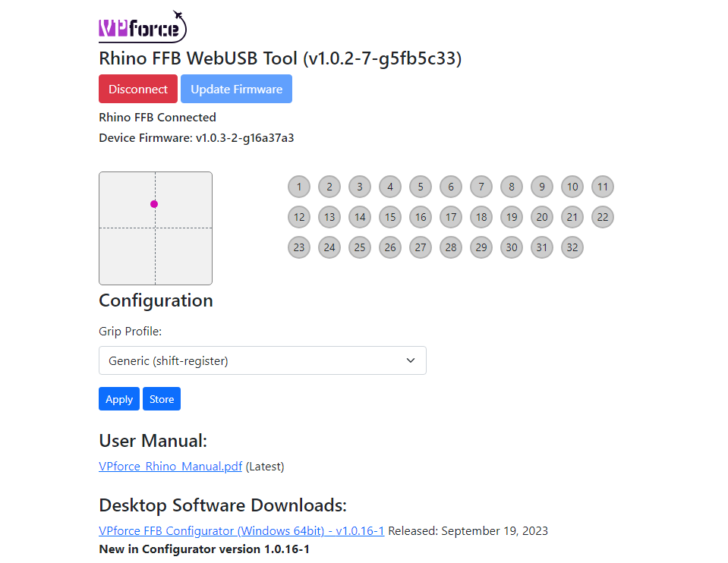Screen dimensions: 728x563
Task: Click the Desktop Software Downloads heading
Action: click(x=223, y=505)
